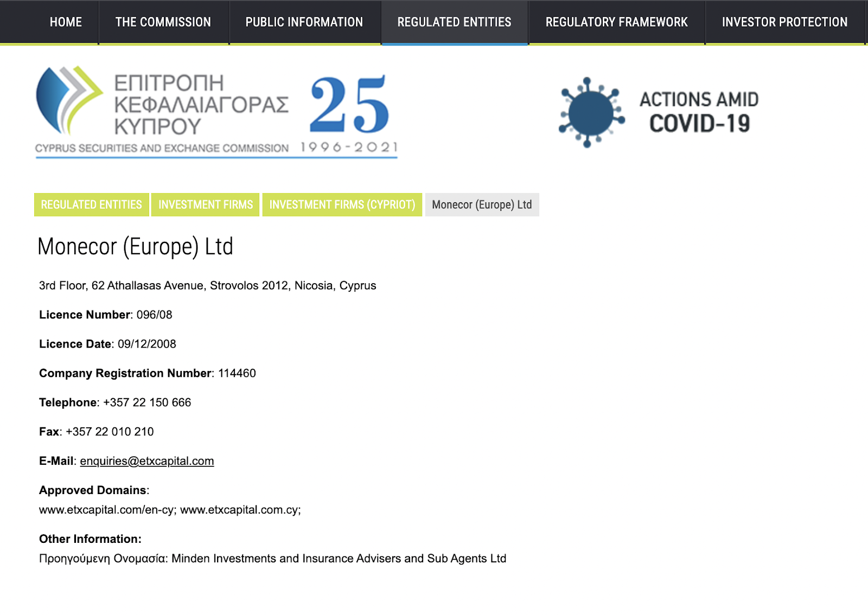Open ACTIONS AMID COVID-19 banner text

tap(699, 112)
